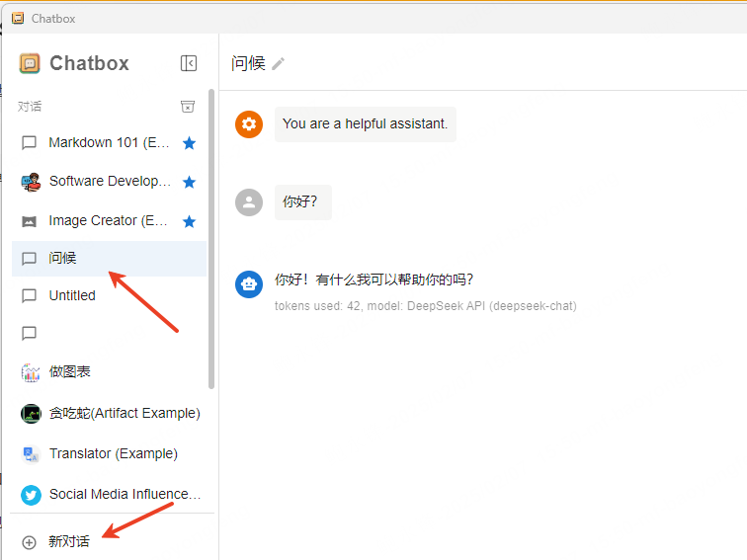Click the 做图表 chart icon
Image resolution: width=747 pixels, height=560 pixels.
click(x=31, y=372)
